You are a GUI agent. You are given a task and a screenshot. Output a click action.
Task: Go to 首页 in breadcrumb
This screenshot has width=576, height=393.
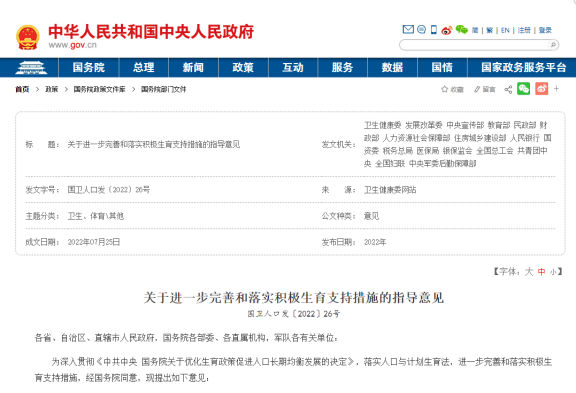tap(22, 89)
